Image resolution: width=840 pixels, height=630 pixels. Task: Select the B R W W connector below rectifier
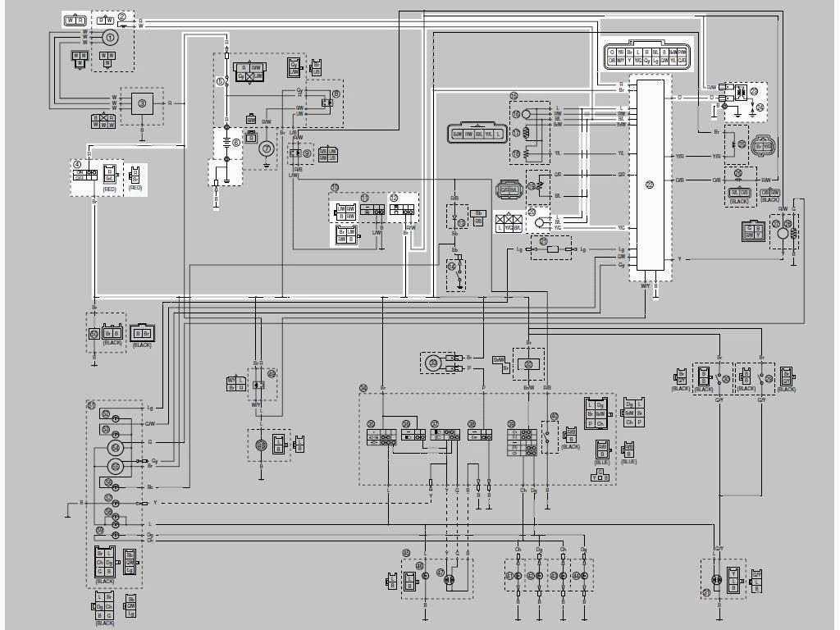pos(103,121)
